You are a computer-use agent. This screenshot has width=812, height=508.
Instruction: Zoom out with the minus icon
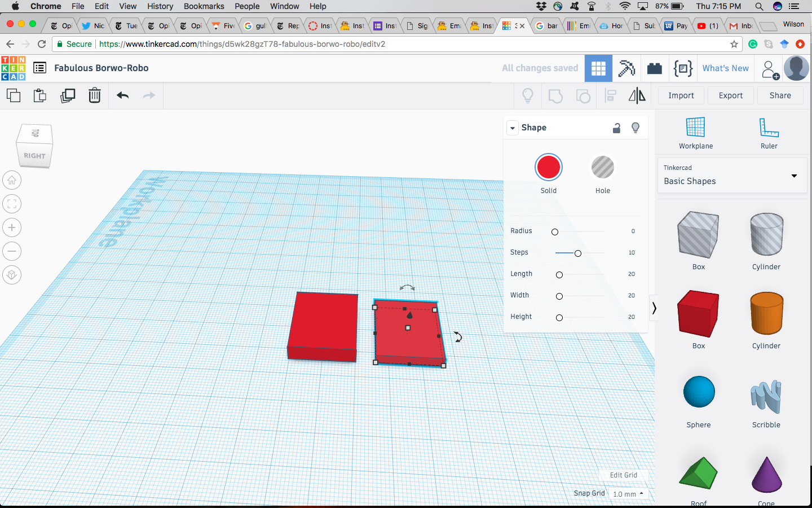[x=12, y=251]
